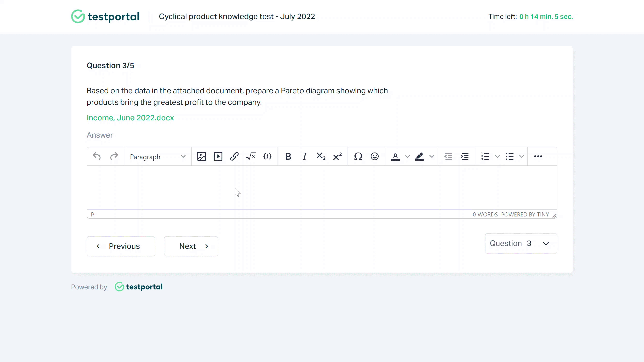
Task: Insert a media video into the answer
Action: coord(218,156)
